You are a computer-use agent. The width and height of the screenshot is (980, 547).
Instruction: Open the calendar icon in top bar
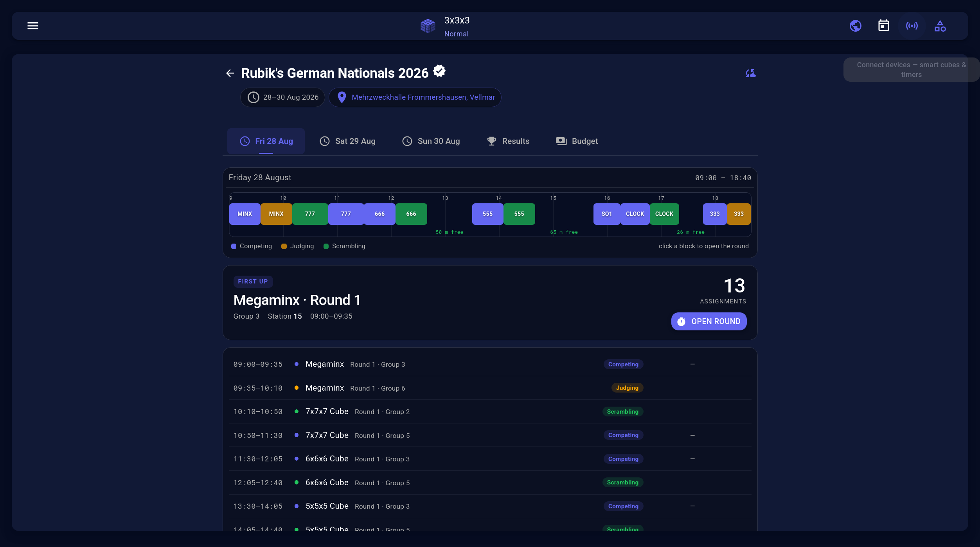[883, 26]
